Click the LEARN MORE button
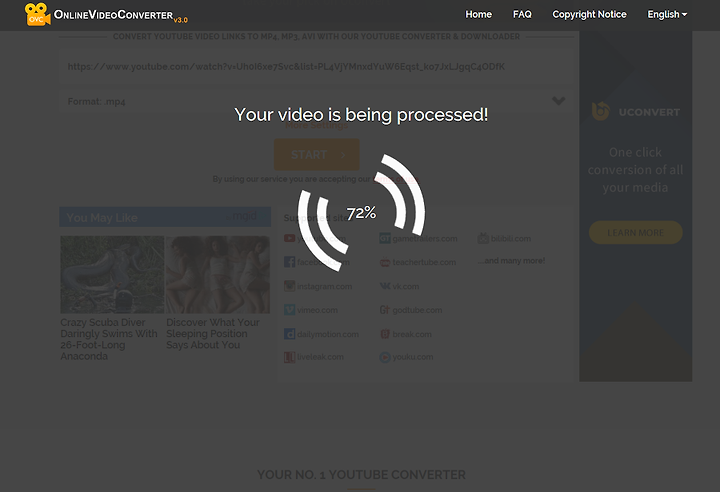 coord(636,232)
